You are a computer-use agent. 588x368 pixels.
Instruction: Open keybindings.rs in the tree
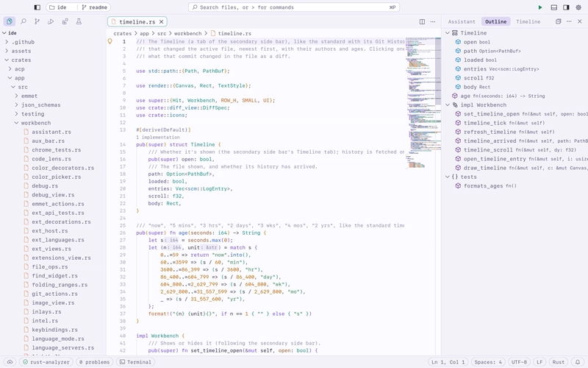52,330
